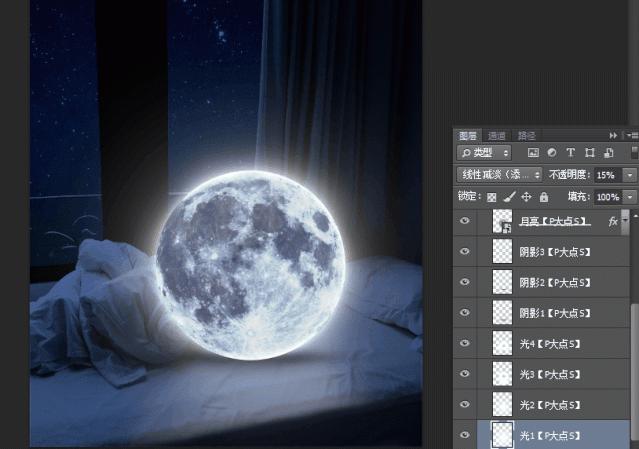
Task: Filter layers by type (T) icon
Action: pos(570,153)
